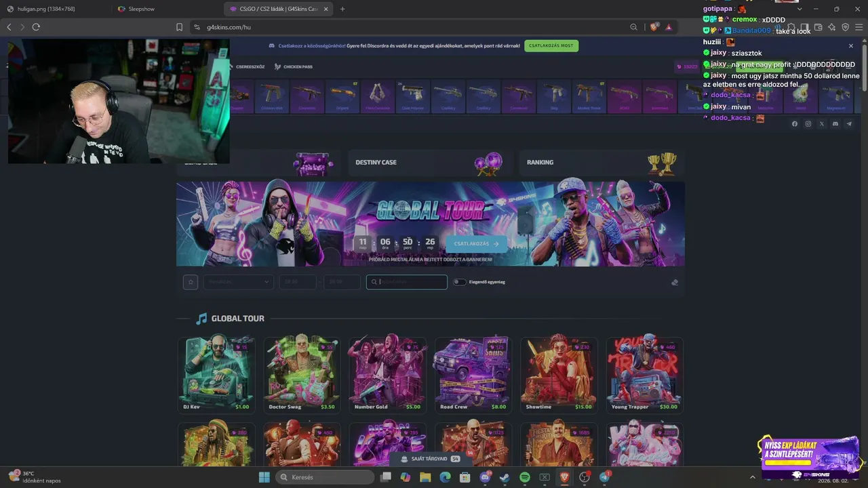Image resolution: width=868 pixels, height=488 pixels.
Task: Click the Facebook social icon
Action: tap(795, 124)
